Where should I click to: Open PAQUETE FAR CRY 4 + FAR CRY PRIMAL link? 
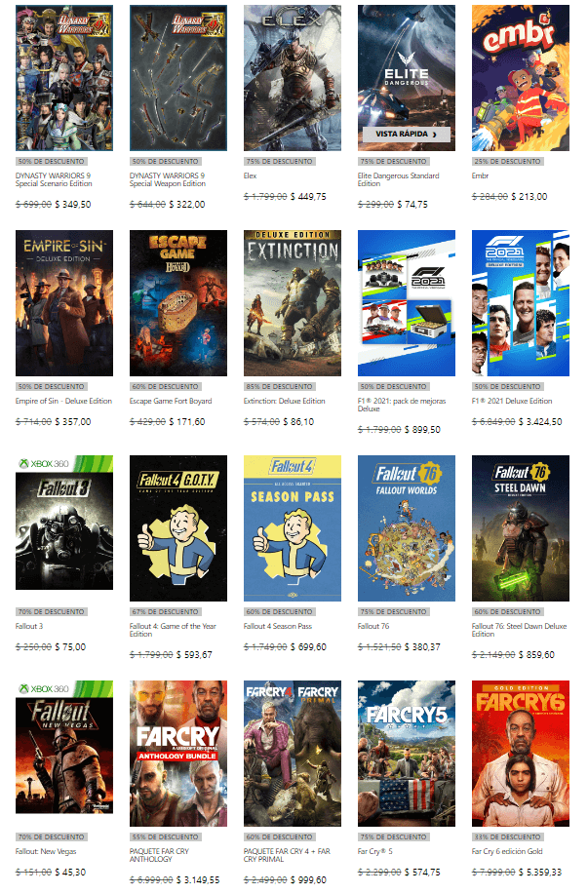click(287, 855)
